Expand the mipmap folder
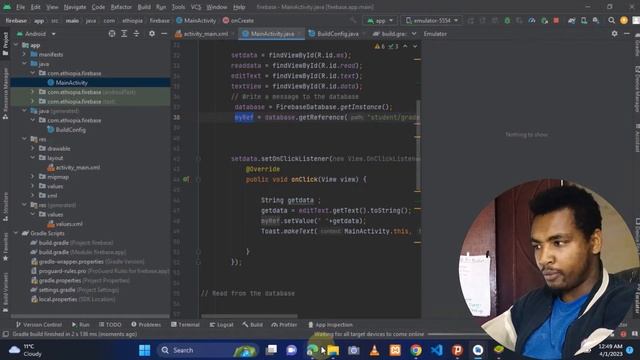 33,177
